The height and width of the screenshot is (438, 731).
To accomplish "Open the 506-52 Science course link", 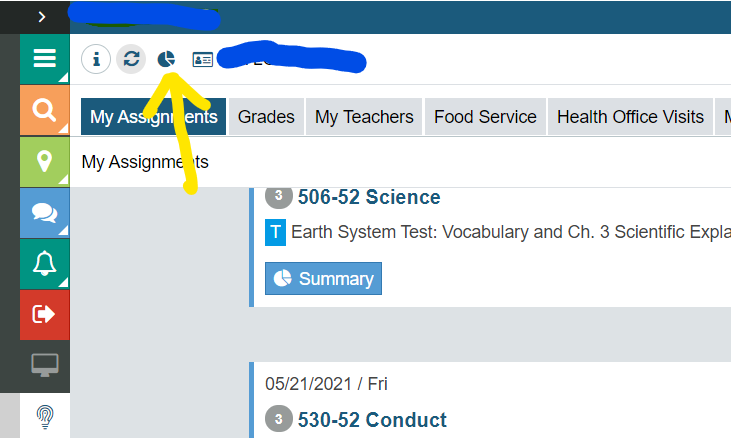I will point(369,197).
